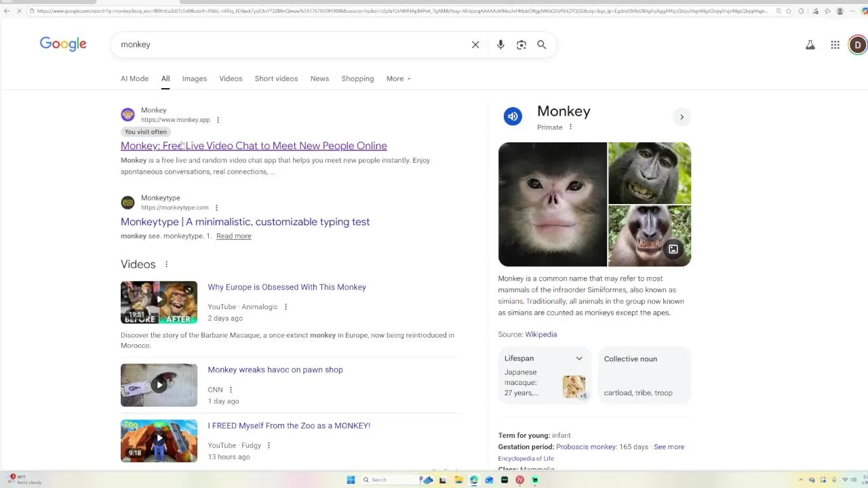The image size is (868, 488).
Task: Open Collective noun card
Action: coord(644,375)
